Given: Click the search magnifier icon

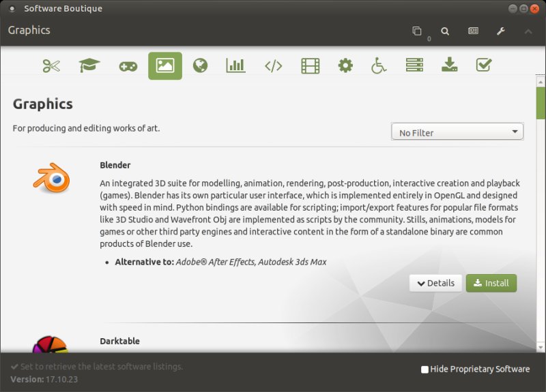Looking at the screenshot, I should [x=445, y=31].
